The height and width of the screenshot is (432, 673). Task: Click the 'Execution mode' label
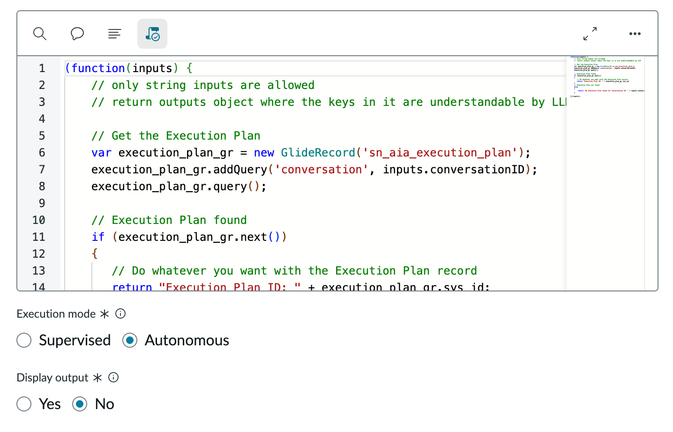coord(56,314)
